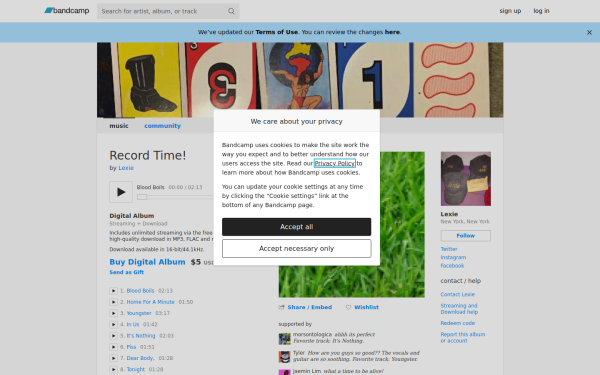Image resolution: width=600 pixels, height=375 pixels.
Task: Open the log in link
Action: [x=541, y=11]
